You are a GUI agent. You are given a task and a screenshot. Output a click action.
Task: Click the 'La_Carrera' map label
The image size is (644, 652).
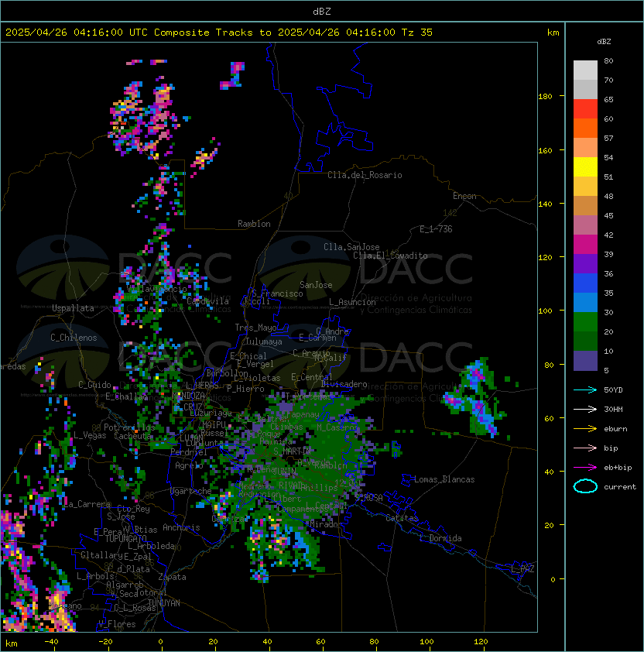(87, 504)
